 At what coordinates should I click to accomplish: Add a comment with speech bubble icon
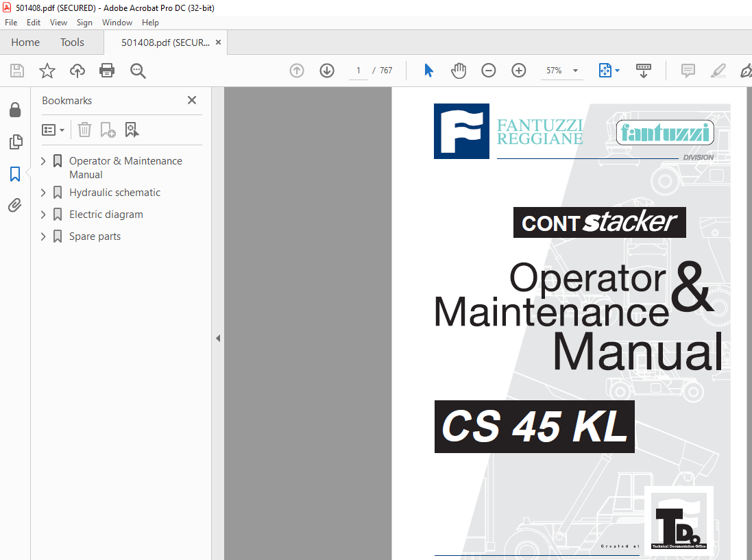[x=688, y=71]
